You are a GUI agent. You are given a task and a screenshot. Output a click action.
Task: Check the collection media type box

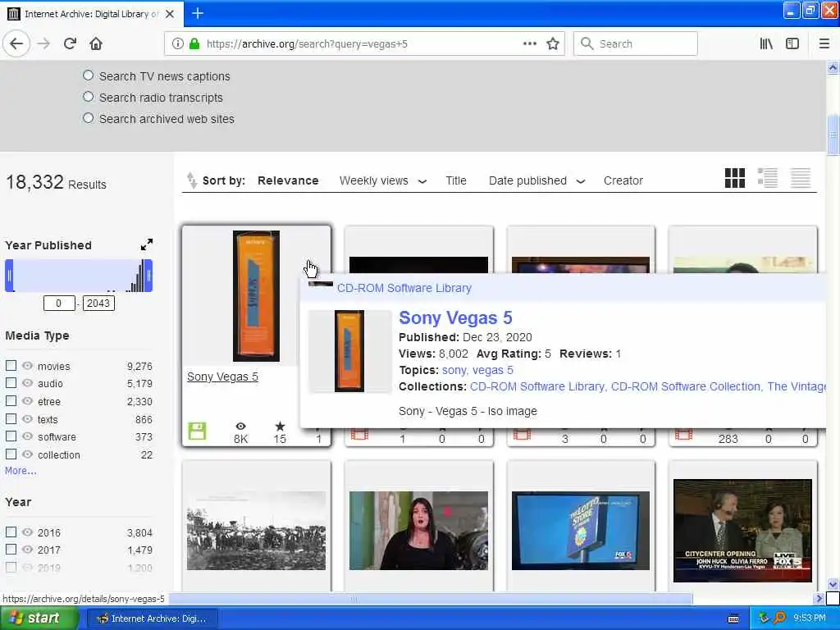point(11,454)
